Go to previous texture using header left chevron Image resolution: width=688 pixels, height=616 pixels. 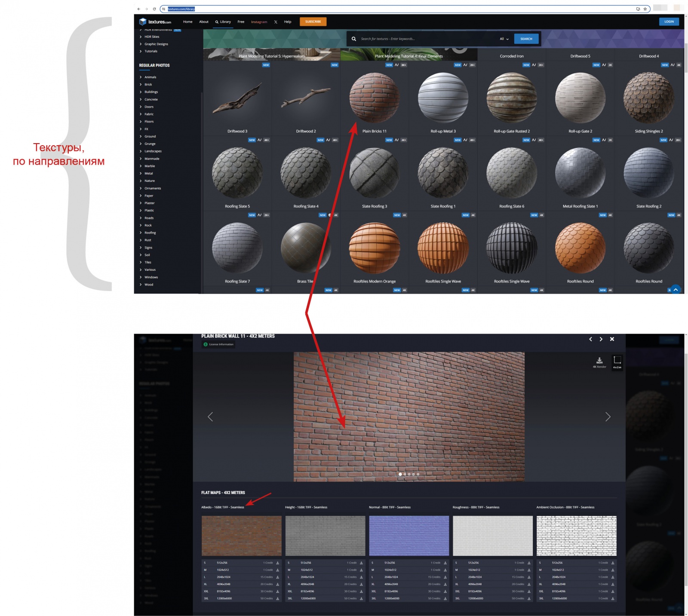(590, 339)
